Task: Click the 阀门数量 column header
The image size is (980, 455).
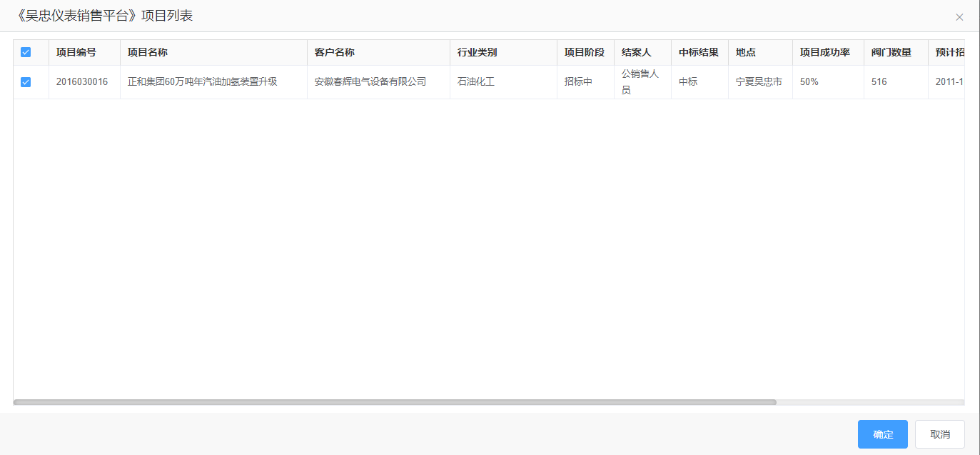Action: [891, 52]
